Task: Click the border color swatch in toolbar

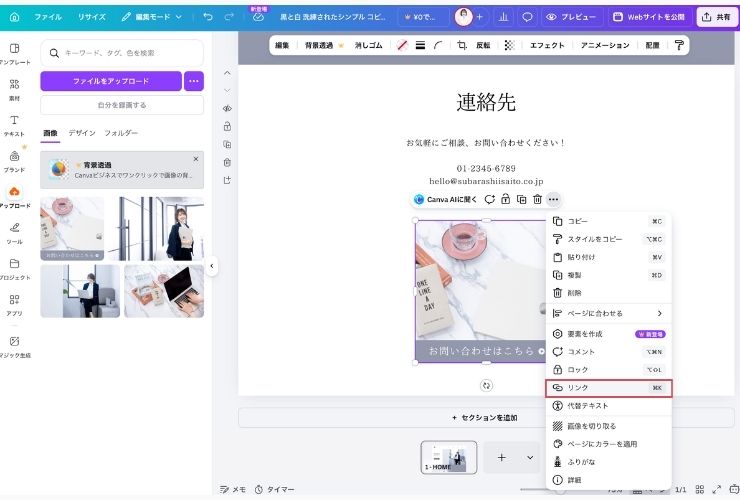Action: coord(402,46)
